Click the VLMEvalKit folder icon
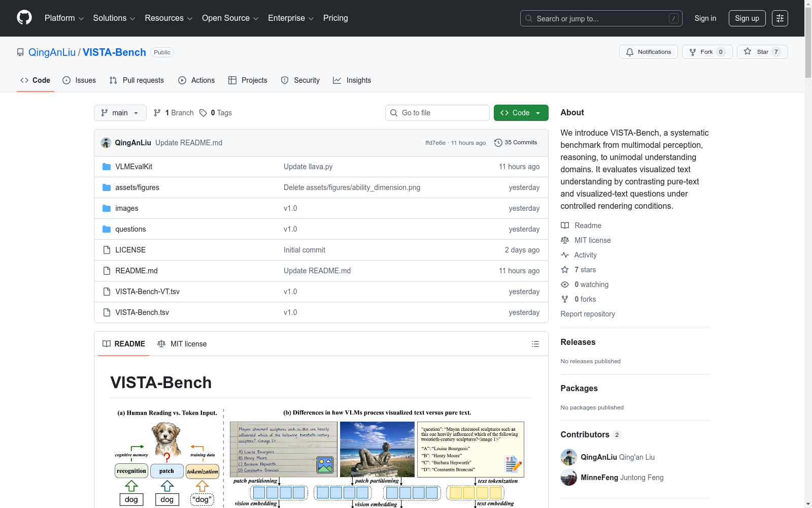 tap(107, 167)
